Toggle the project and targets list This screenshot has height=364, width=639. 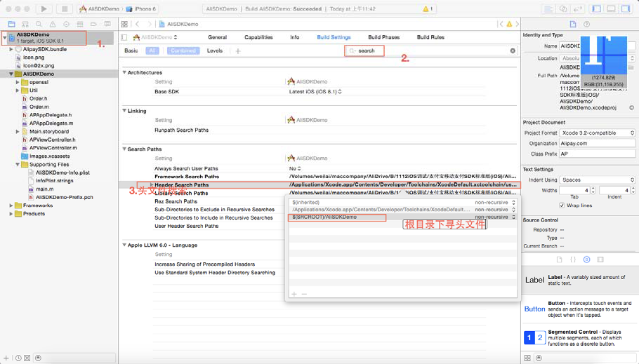tap(124, 37)
